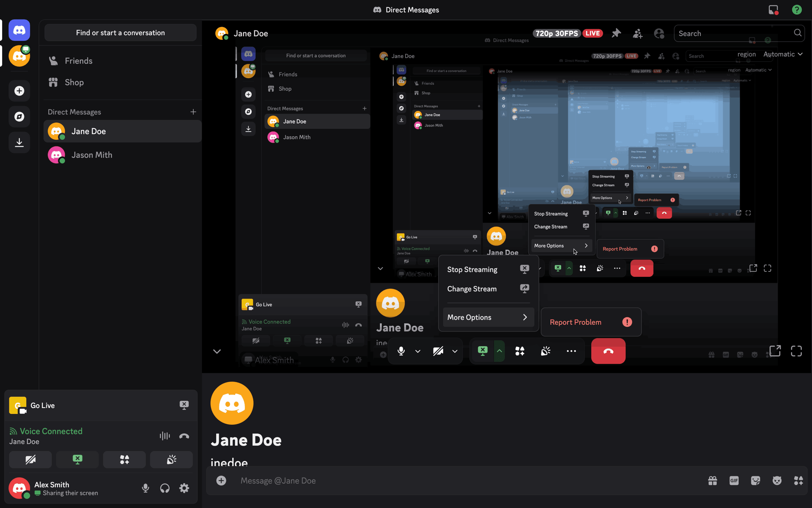
Task: Click the Search field in header
Action: click(x=739, y=33)
